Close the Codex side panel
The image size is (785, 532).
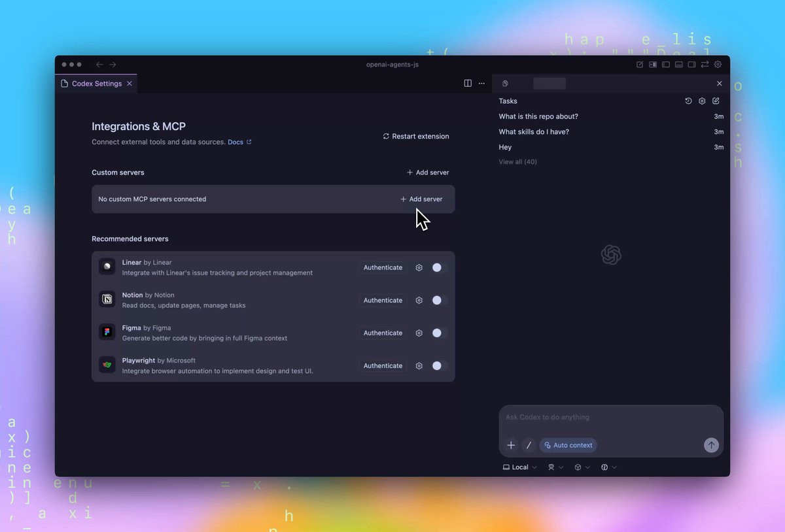tap(719, 84)
